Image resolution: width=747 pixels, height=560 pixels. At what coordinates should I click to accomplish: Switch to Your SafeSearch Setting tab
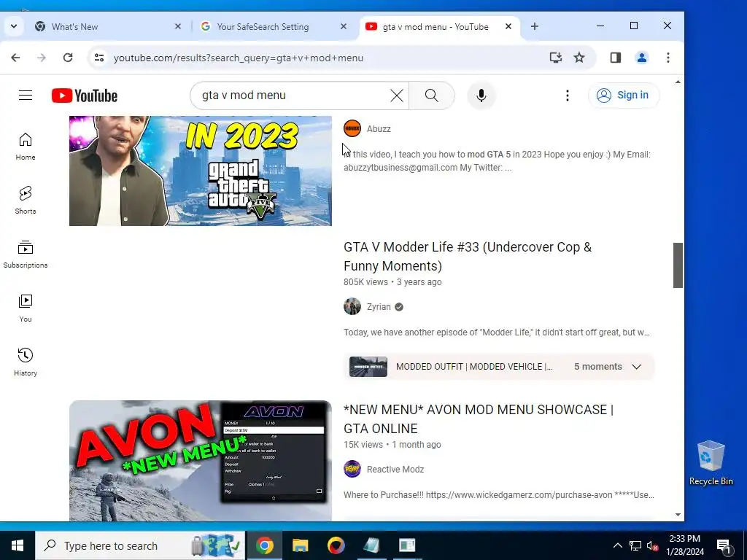point(274,27)
